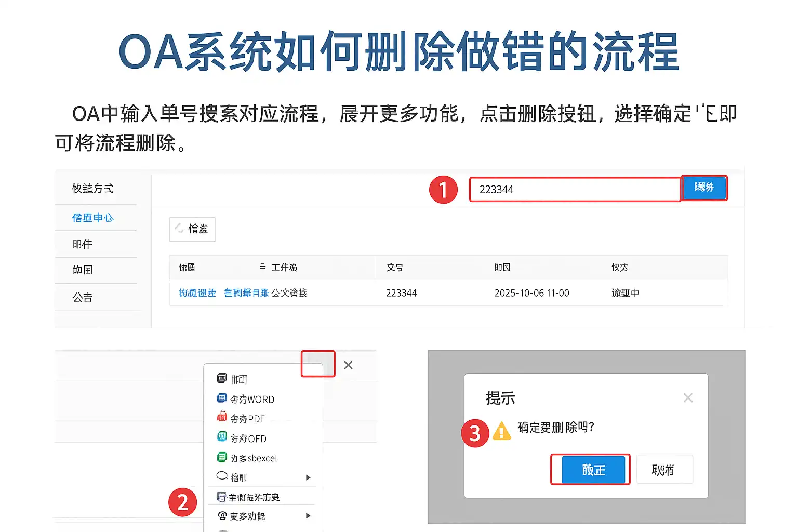The width and height of the screenshot is (798, 532).
Task: Click the grey button left of the panel X
Action: 318,364
